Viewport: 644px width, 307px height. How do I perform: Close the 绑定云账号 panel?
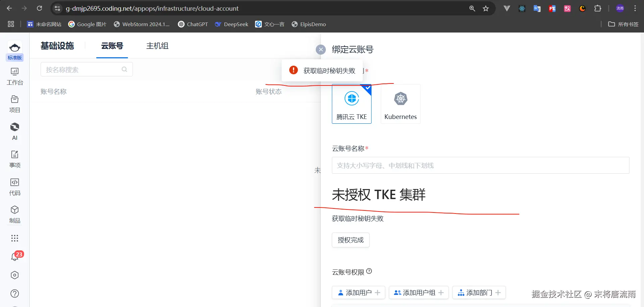(321, 50)
